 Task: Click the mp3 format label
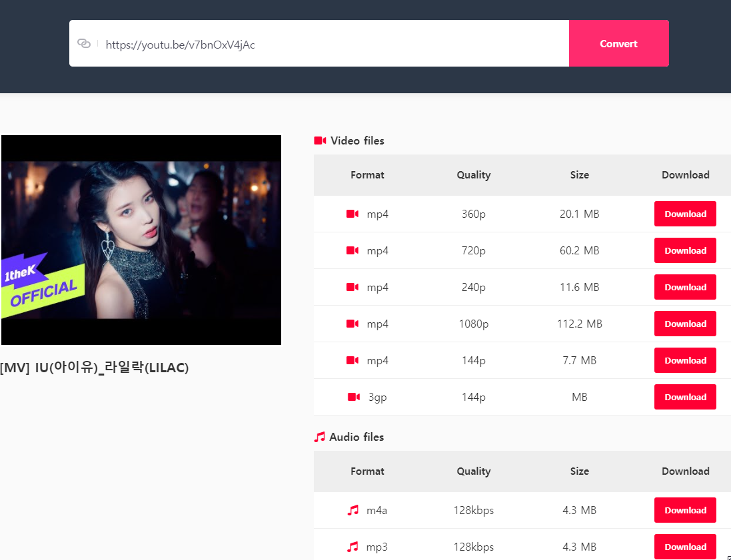(376, 547)
